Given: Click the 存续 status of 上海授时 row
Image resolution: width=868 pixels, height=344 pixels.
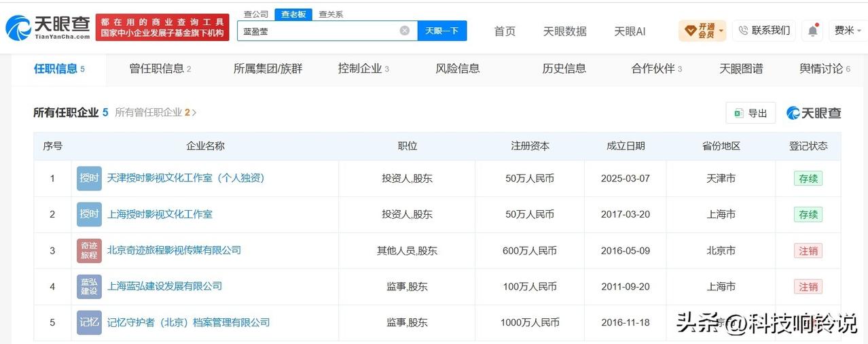Looking at the screenshot, I should (x=808, y=214).
